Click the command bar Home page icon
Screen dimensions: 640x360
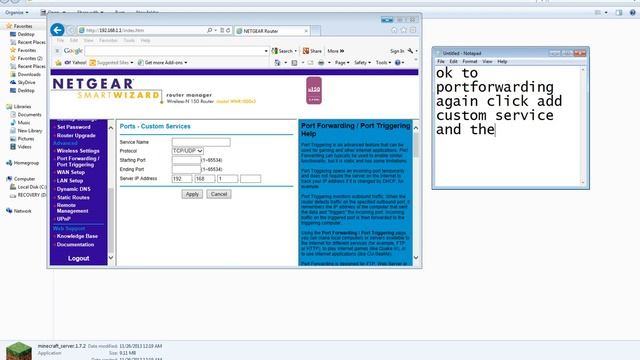point(278,62)
